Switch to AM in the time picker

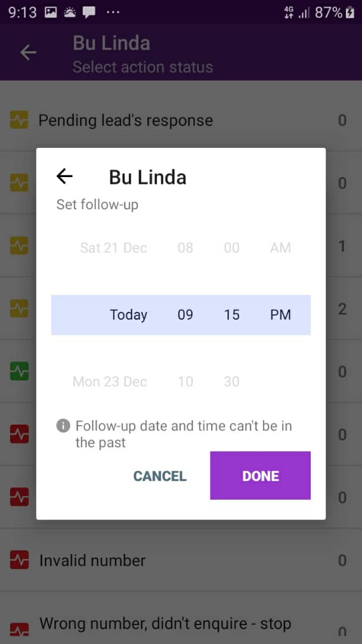click(x=280, y=248)
